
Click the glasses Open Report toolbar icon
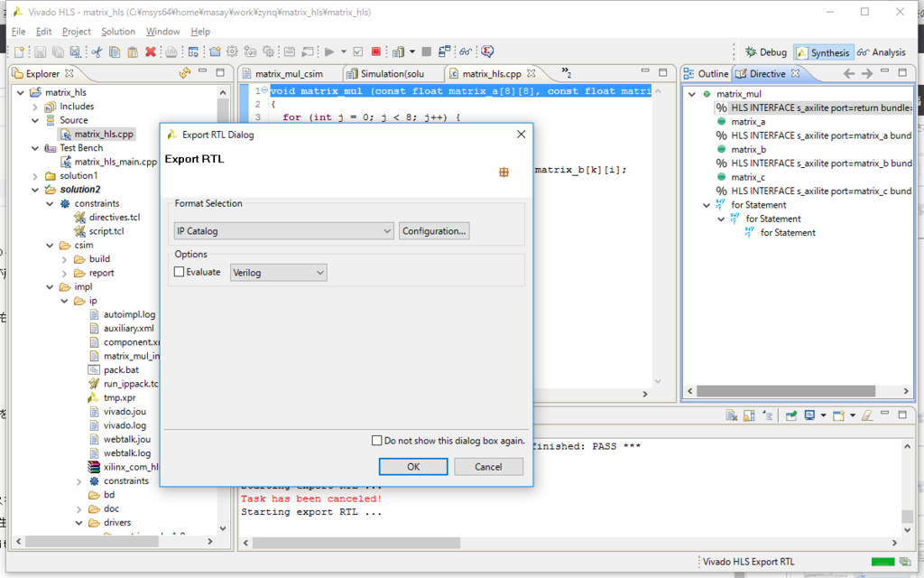(x=466, y=51)
